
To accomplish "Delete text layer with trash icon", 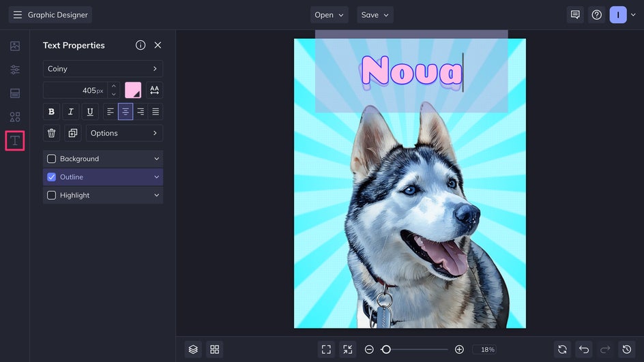I will 51,133.
